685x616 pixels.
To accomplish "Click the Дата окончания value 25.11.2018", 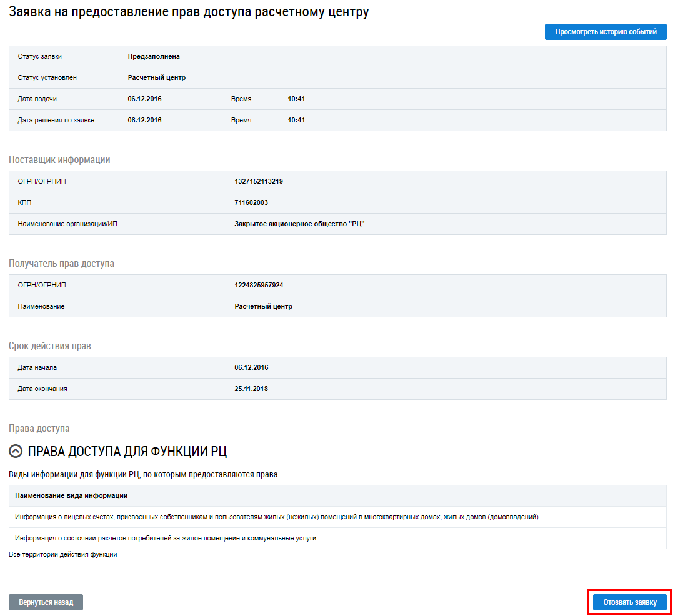I will tap(251, 389).
